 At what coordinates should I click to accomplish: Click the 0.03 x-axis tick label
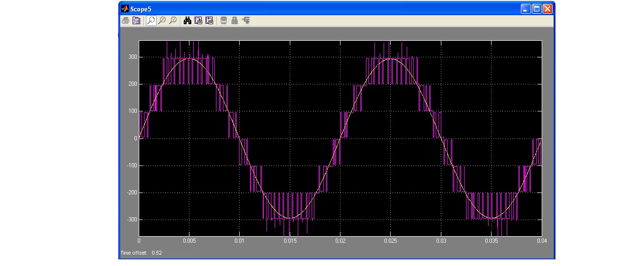pyautogui.click(x=441, y=241)
